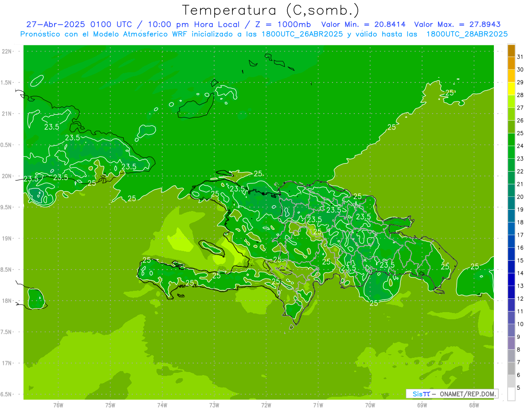Pick the green swatch between 24 and 25

511,140
